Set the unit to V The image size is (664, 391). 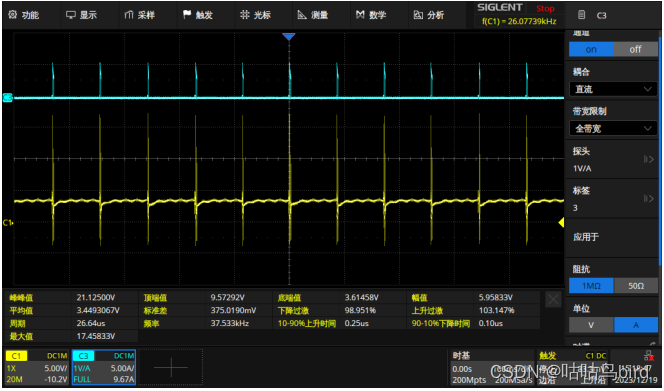[591, 325]
